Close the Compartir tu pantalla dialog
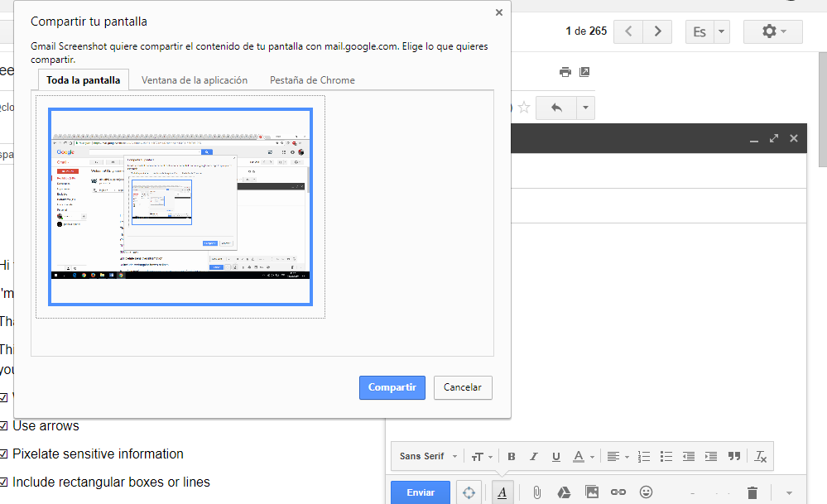The width and height of the screenshot is (827, 504). [499, 12]
